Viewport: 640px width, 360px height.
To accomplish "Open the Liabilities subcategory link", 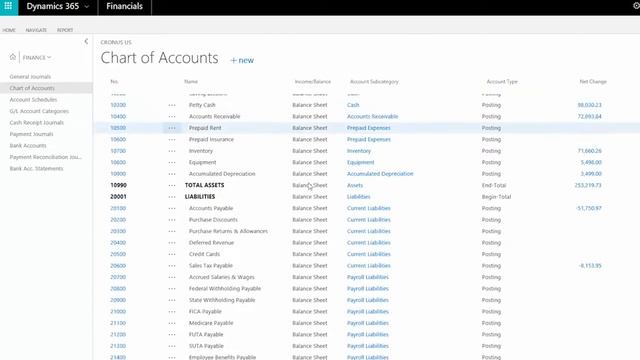I will point(358,197).
